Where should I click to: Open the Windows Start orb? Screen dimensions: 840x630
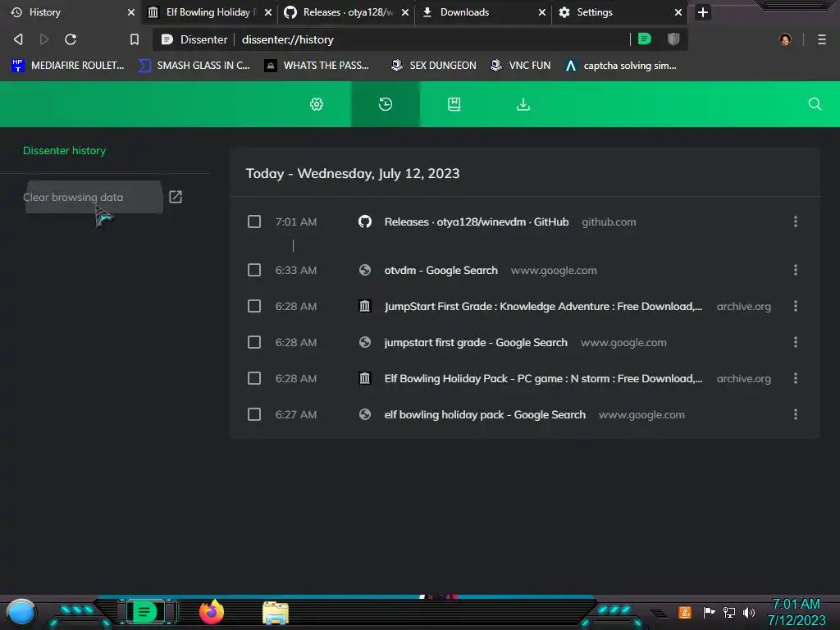pyautogui.click(x=21, y=612)
